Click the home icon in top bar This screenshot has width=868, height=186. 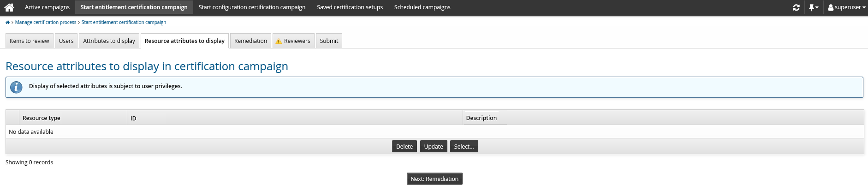coord(9,7)
